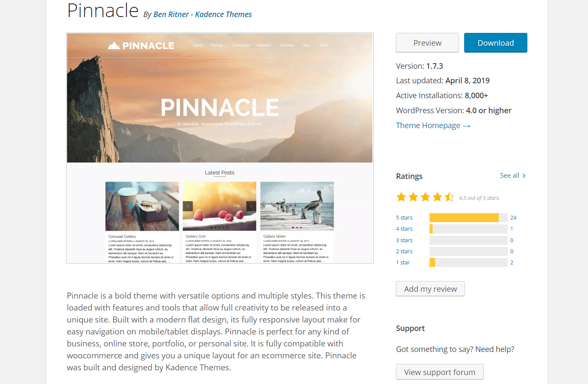Image resolution: width=588 pixels, height=384 pixels.
Task: Expand the Portfolio dropdown in theme preview
Action: point(217,45)
